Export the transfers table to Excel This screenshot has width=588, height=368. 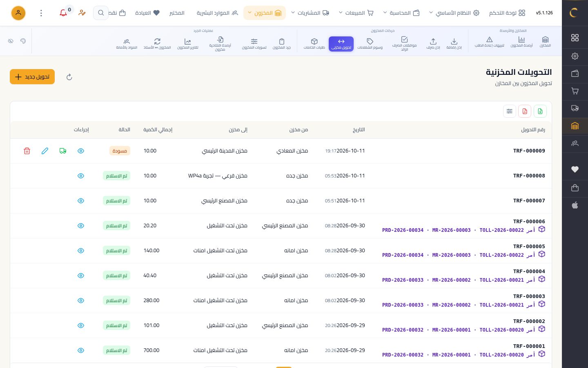point(540,111)
